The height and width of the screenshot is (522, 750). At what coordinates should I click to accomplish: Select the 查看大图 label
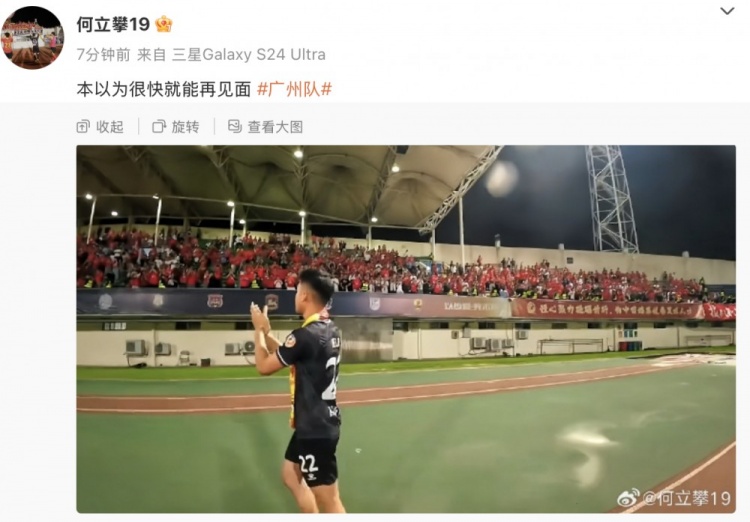coord(275,127)
